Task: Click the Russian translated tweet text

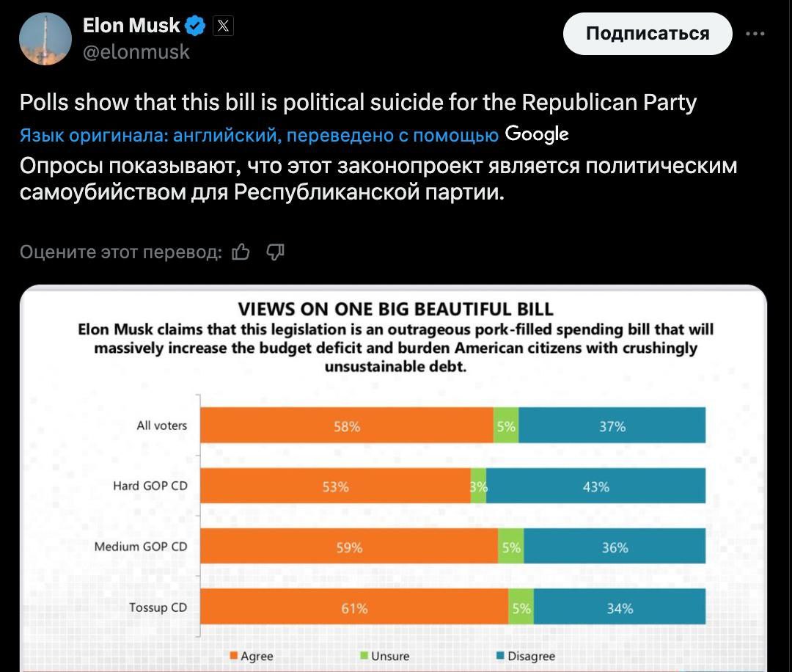Action: tap(378, 180)
